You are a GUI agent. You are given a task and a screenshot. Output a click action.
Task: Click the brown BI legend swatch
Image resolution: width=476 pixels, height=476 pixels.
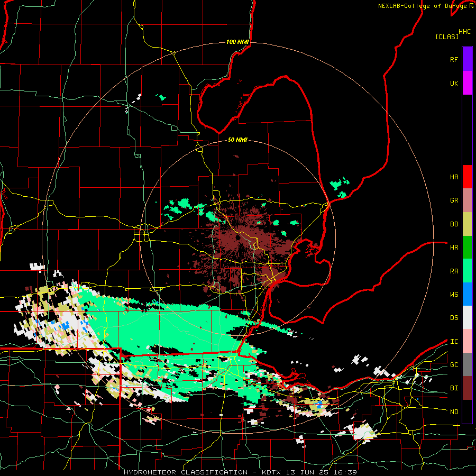(467, 388)
